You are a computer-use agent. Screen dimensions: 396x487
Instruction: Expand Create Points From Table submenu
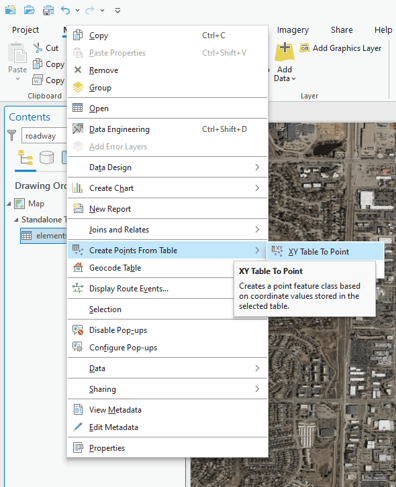click(167, 250)
